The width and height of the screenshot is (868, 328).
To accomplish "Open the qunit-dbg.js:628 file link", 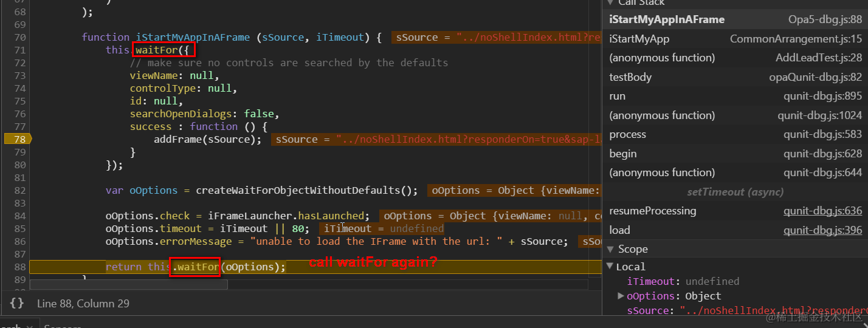I will pos(822,154).
